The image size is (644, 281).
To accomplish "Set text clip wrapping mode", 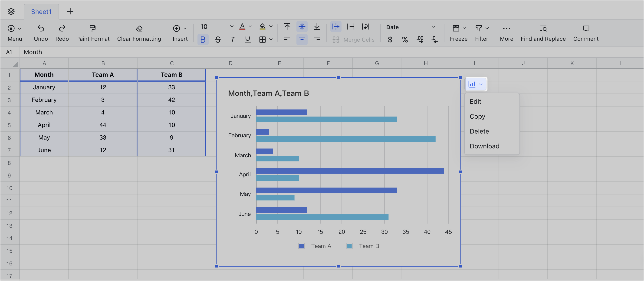I will (351, 27).
